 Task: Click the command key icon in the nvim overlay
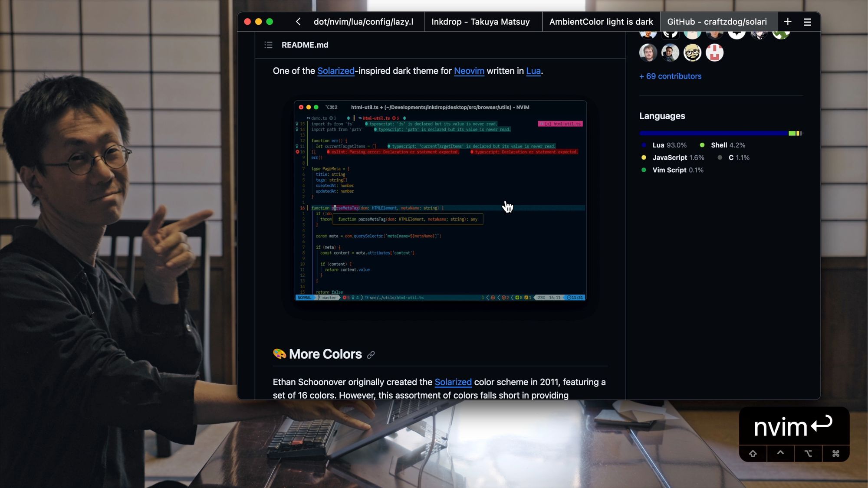(835, 453)
